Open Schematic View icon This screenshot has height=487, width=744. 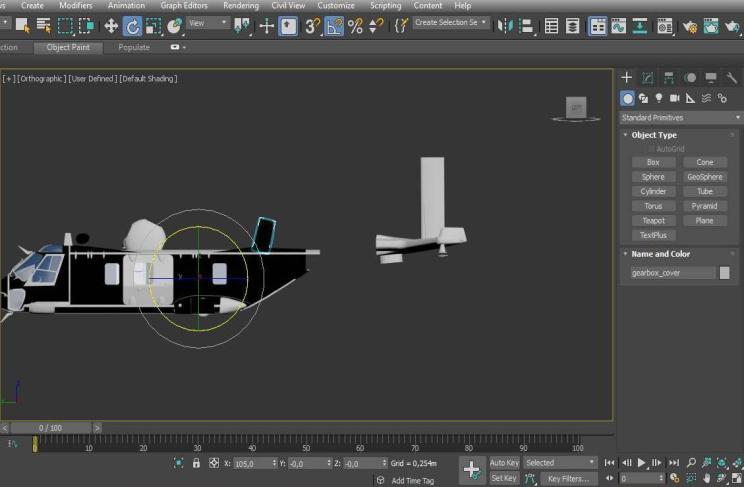point(640,26)
